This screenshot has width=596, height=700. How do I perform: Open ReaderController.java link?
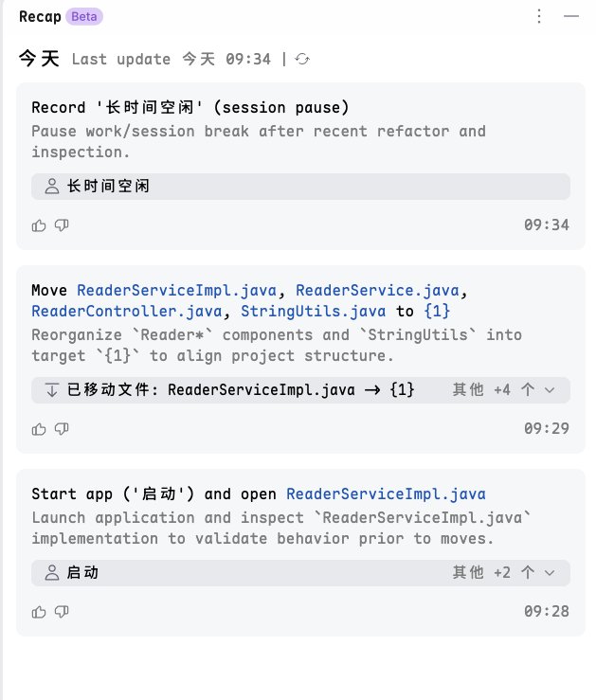pyautogui.click(x=126, y=311)
